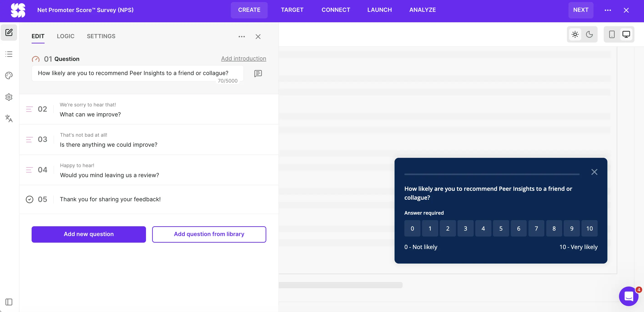
Task: Select score 1 in preview
Action: point(430,228)
